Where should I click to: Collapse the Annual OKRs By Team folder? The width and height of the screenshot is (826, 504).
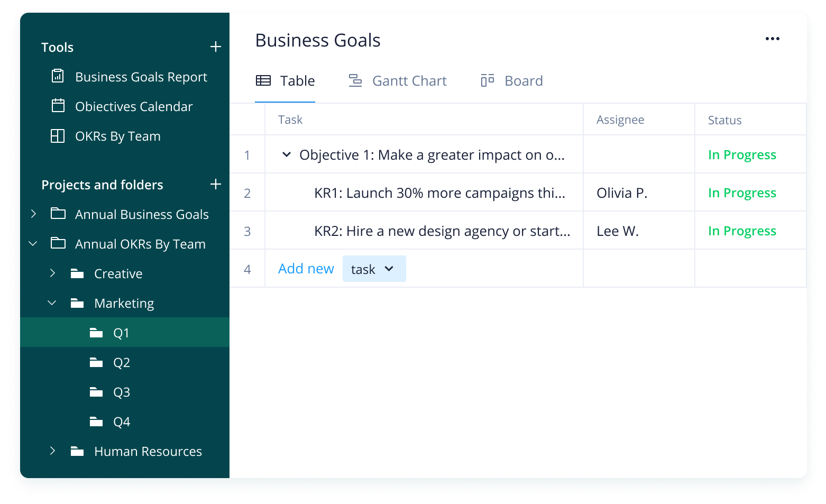tap(33, 243)
